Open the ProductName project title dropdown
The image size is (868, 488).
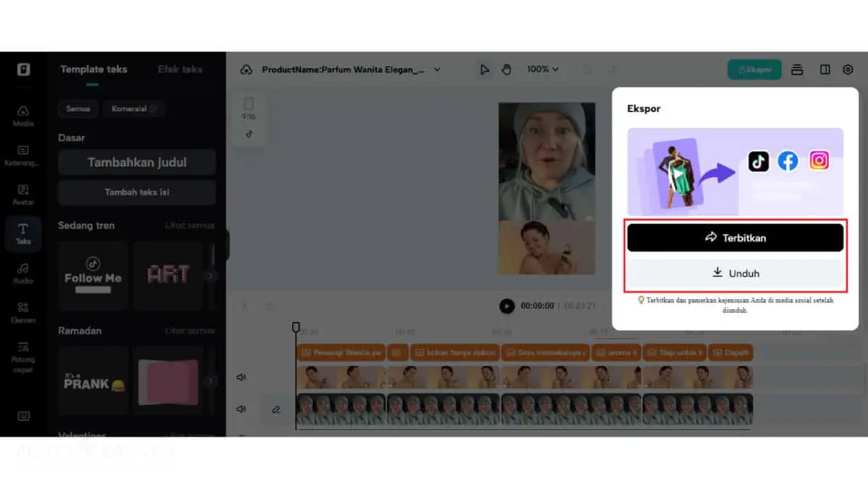click(x=351, y=69)
